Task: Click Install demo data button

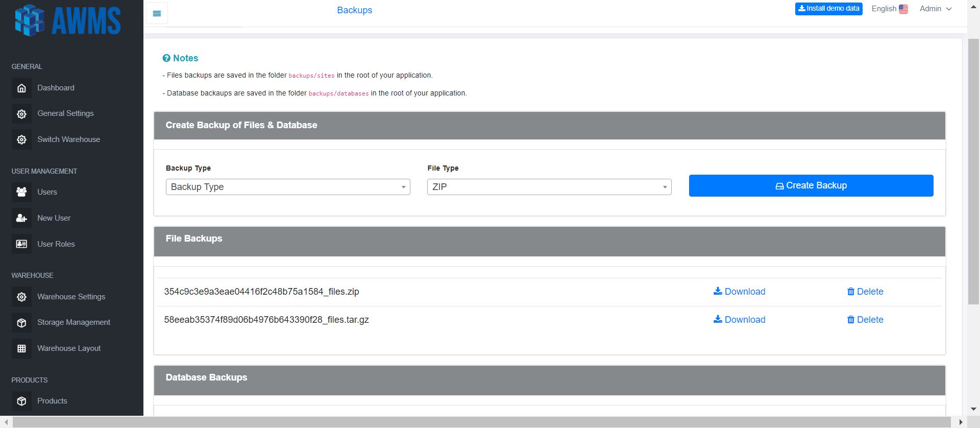Action: tap(828, 9)
